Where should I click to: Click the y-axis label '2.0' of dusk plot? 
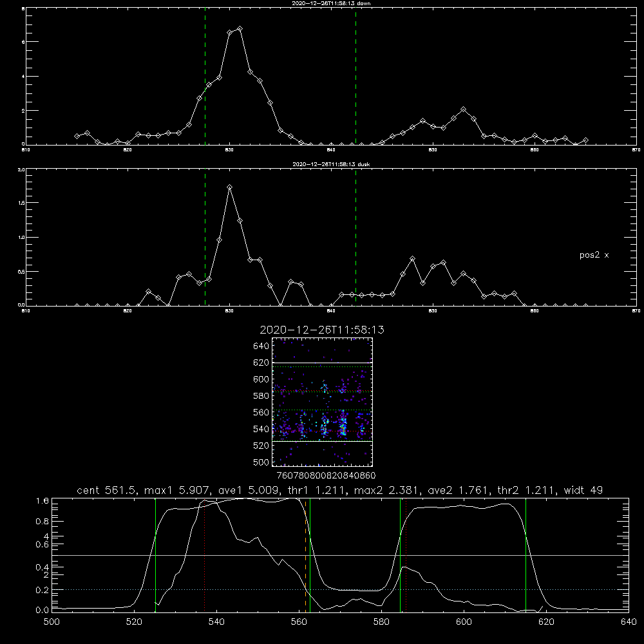[x=22, y=169]
